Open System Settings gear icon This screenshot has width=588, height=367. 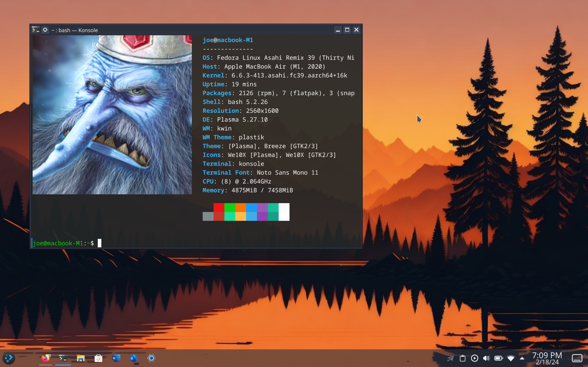click(151, 358)
